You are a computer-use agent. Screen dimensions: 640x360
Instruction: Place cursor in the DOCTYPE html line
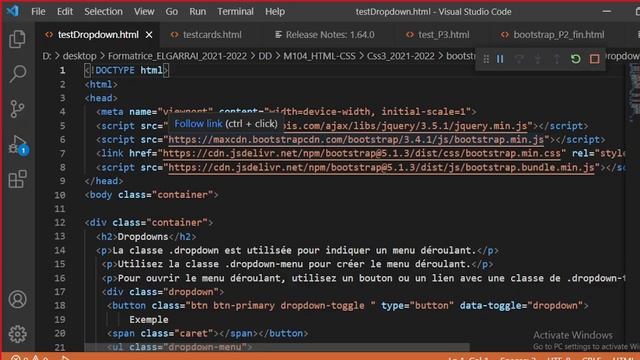tap(127, 70)
